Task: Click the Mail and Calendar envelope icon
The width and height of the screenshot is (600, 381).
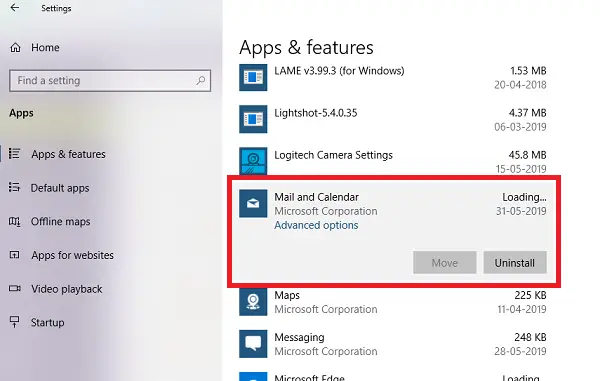Action: point(253,204)
